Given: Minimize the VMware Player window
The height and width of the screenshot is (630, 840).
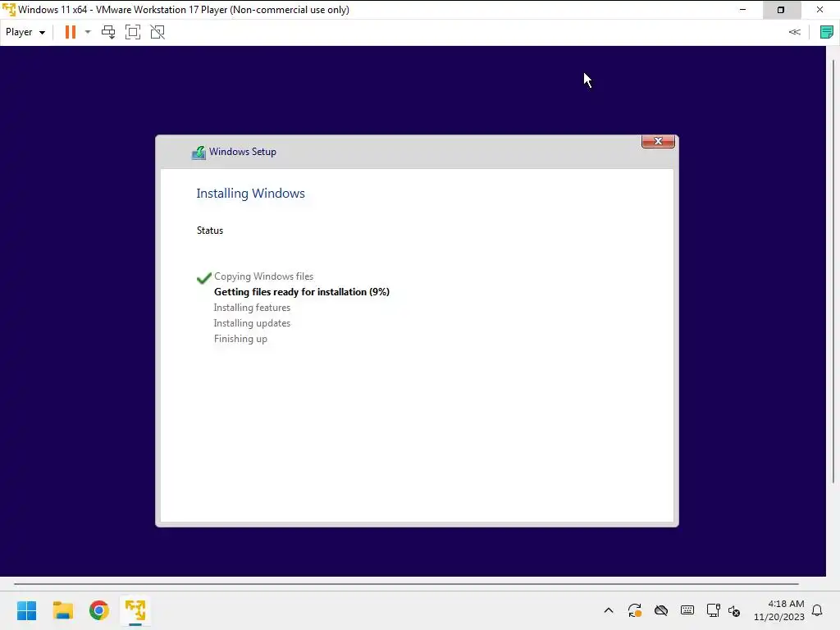Looking at the screenshot, I should point(742,10).
